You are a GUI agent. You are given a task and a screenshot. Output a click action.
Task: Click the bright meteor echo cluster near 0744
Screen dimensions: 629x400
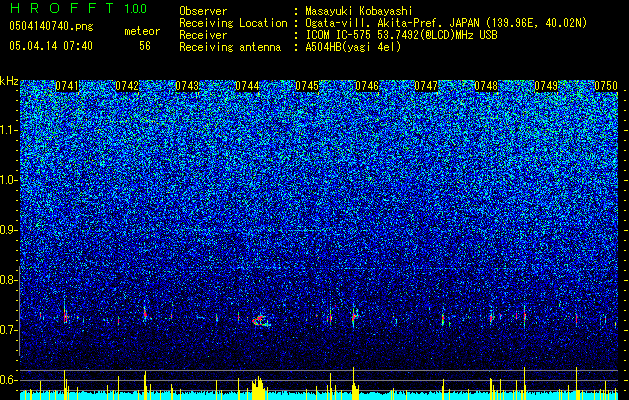tap(261, 320)
